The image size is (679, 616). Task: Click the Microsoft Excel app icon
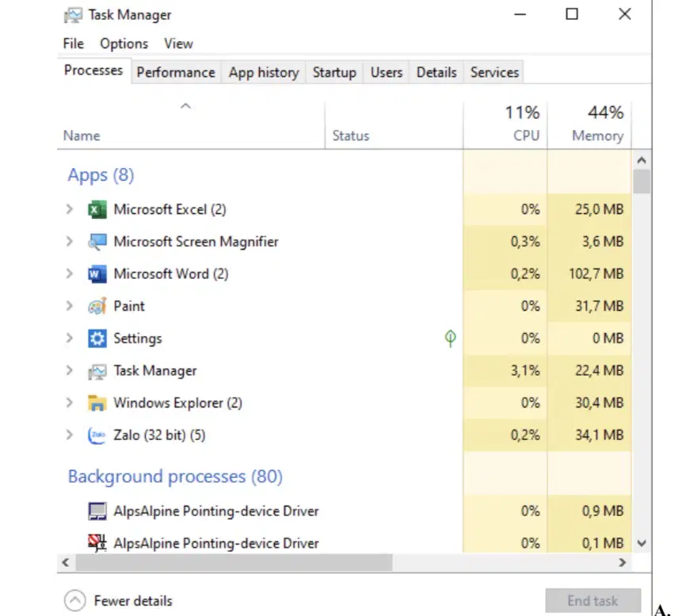97,209
